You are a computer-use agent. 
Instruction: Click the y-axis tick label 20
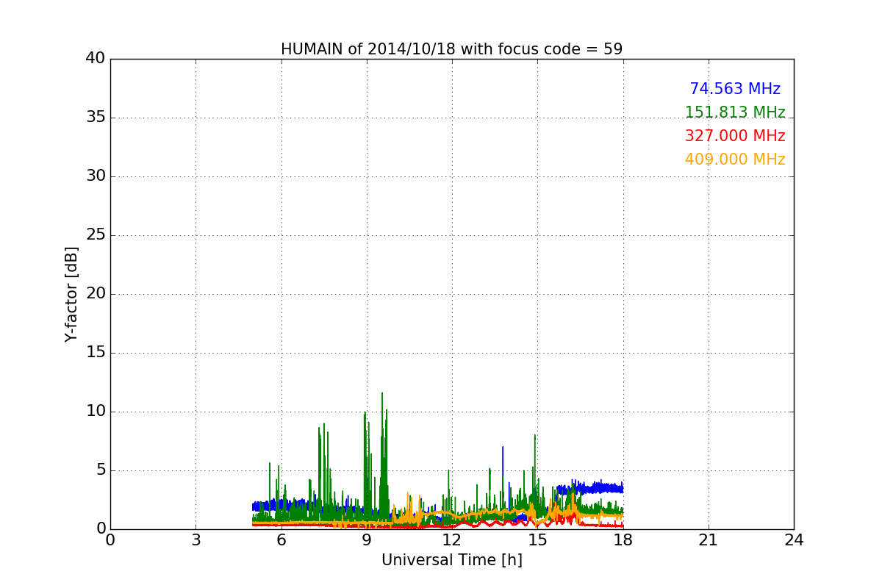pos(96,294)
